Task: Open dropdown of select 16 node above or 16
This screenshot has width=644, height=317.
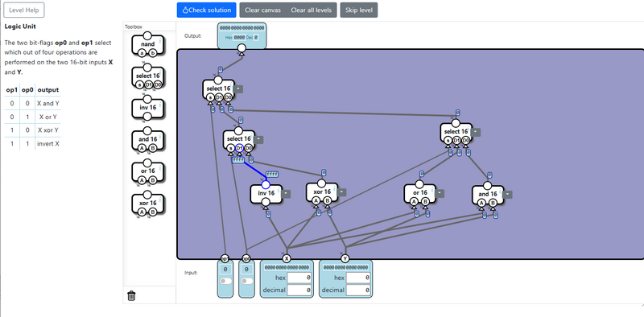Action: (x=476, y=132)
